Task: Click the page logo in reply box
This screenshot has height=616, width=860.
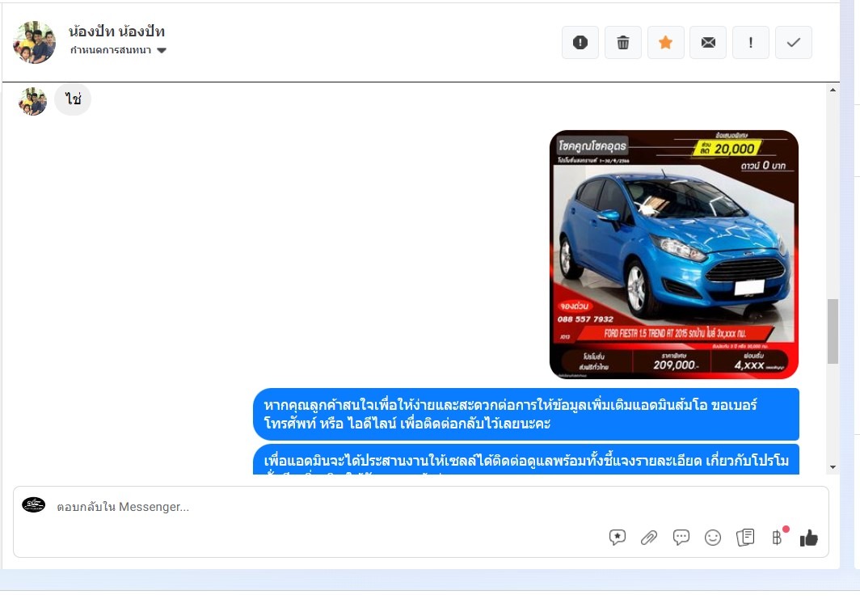Action: pyautogui.click(x=33, y=504)
